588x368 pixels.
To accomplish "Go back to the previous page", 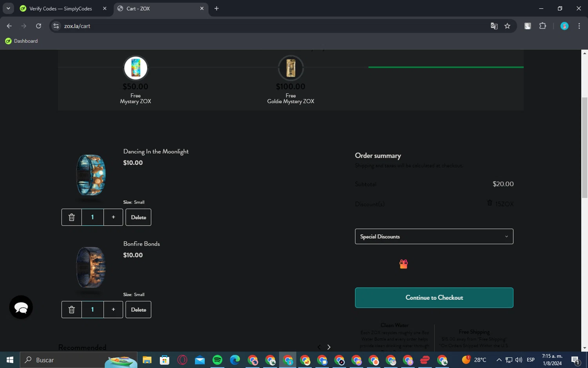I will pos(9,26).
